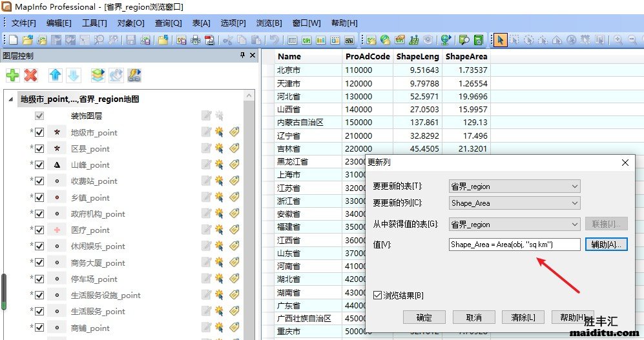Open the 窗口[W] menu

point(306,23)
